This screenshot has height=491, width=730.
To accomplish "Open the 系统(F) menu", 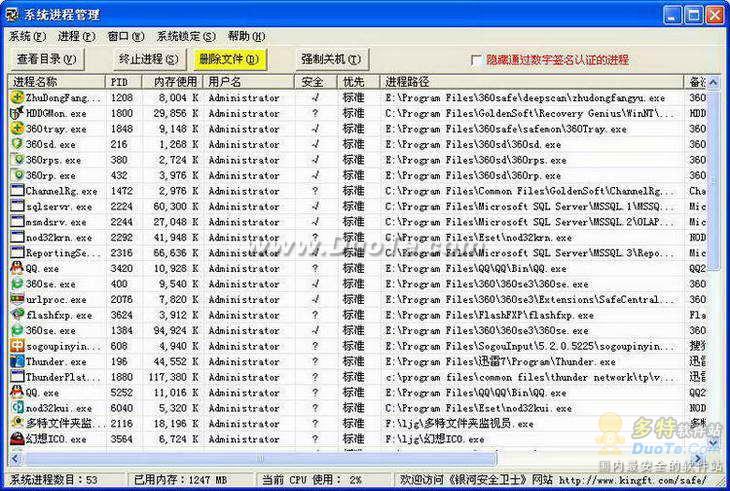I will (x=27, y=36).
